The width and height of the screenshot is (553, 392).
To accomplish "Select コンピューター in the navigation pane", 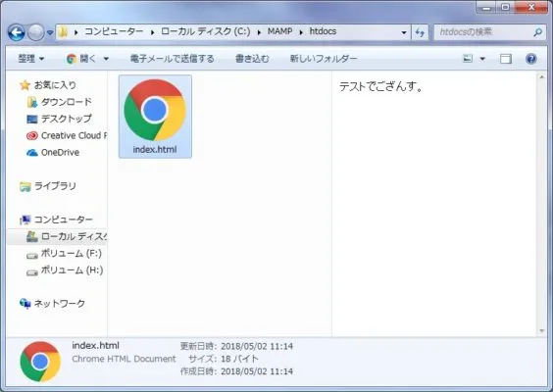I will click(64, 220).
